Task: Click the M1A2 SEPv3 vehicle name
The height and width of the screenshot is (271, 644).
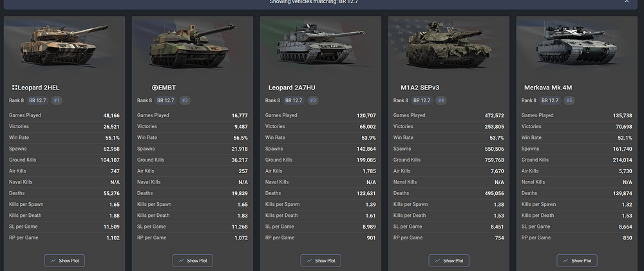Action: tap(420, 88)
